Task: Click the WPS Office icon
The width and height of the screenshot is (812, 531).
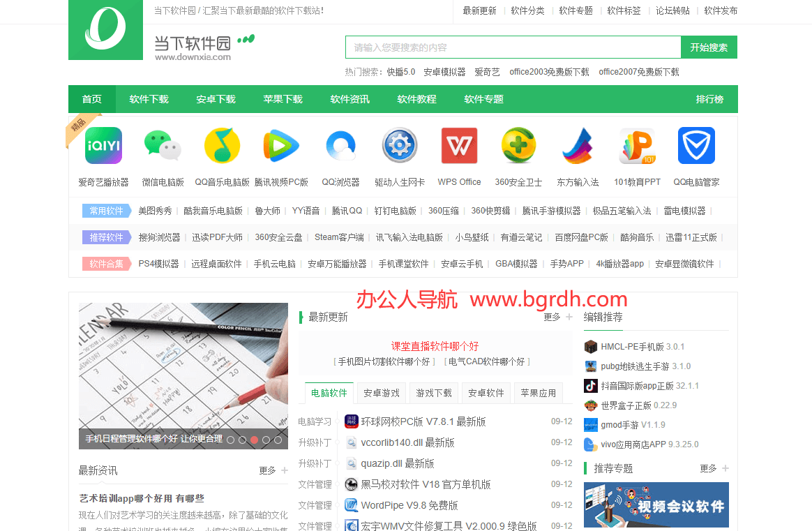Action: point(459,145)
